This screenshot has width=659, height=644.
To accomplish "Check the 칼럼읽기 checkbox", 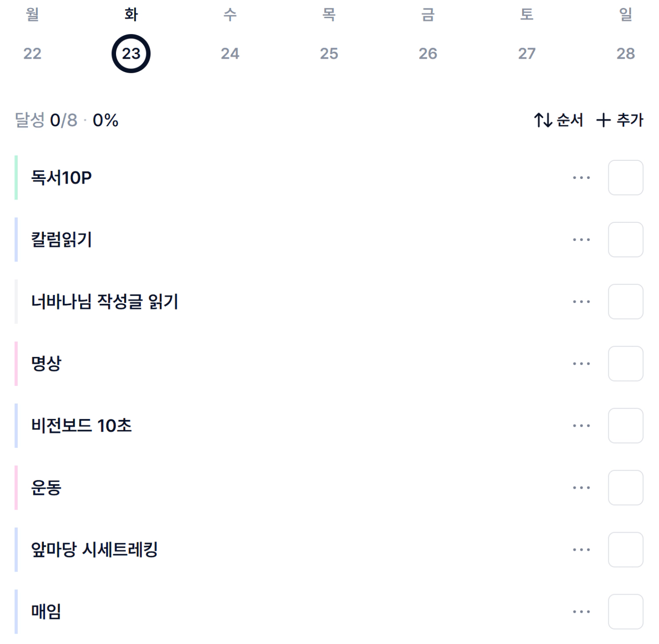I will click(x=625, y=240).
